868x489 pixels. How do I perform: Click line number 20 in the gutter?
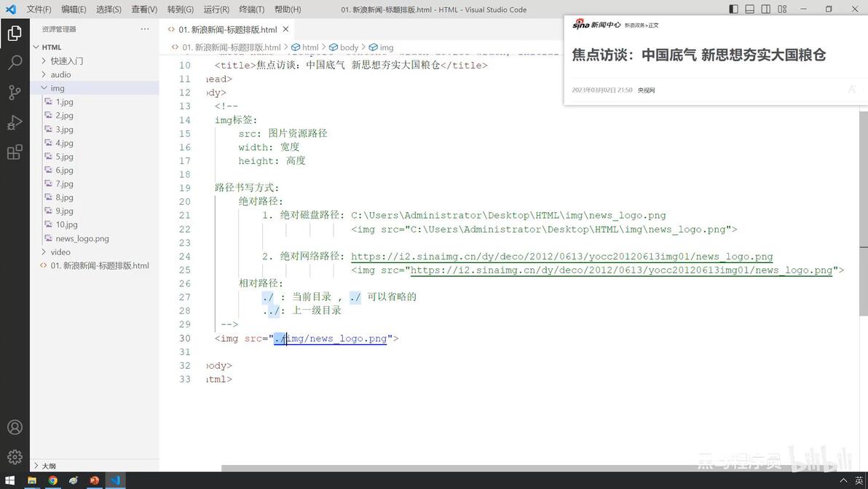184,202
